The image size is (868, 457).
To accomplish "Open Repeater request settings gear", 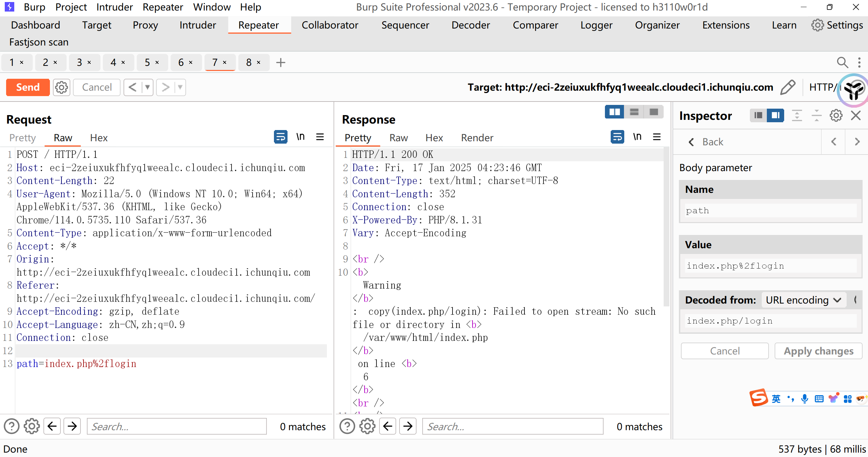I will point(61,87).
